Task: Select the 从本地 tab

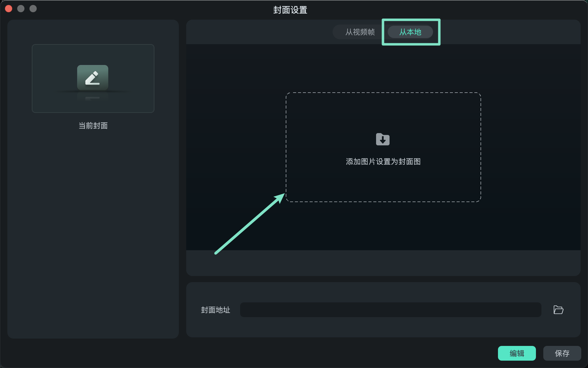Action: [x=410, y=32]
